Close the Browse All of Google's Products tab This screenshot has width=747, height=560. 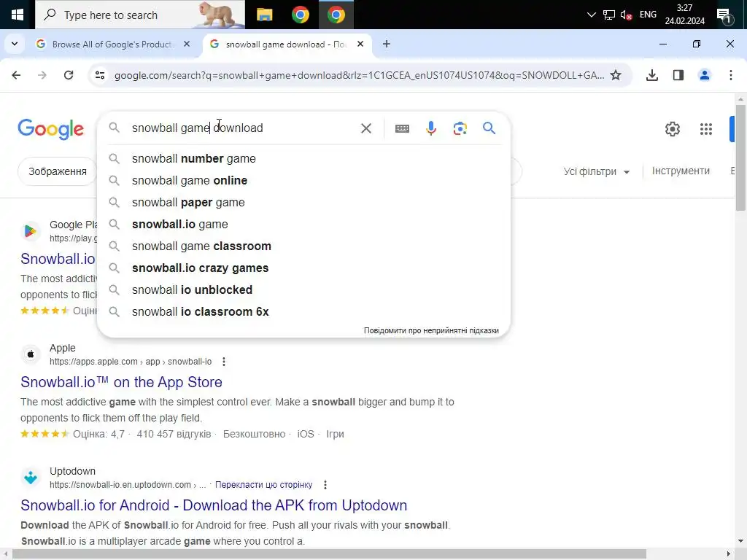(187, 44)
